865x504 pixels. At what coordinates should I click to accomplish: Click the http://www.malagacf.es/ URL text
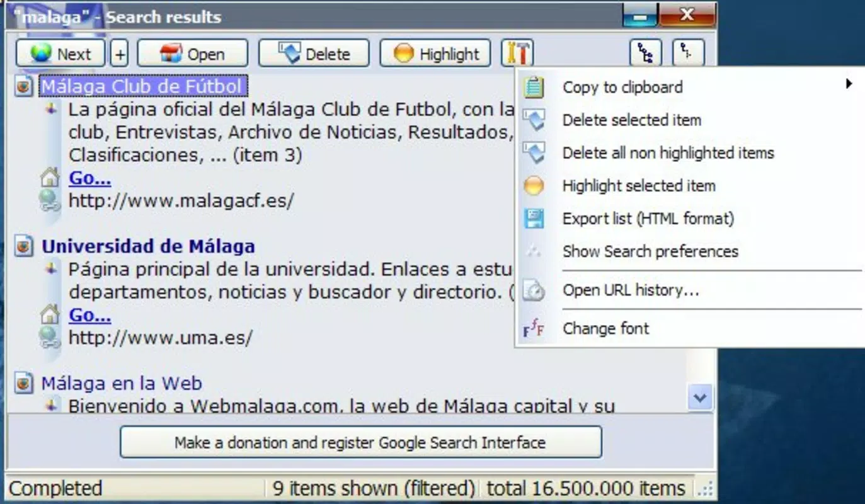[x=181, y=201]
